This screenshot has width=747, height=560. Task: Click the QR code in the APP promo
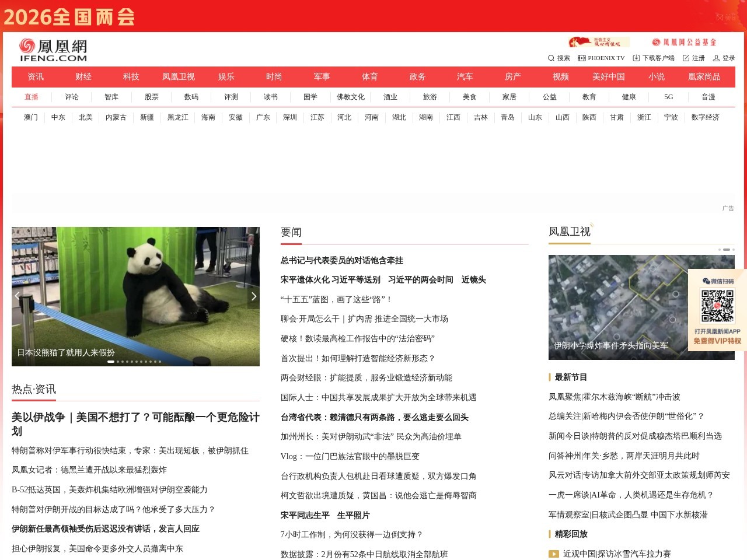pyautogui.click(x=717, y=306)
